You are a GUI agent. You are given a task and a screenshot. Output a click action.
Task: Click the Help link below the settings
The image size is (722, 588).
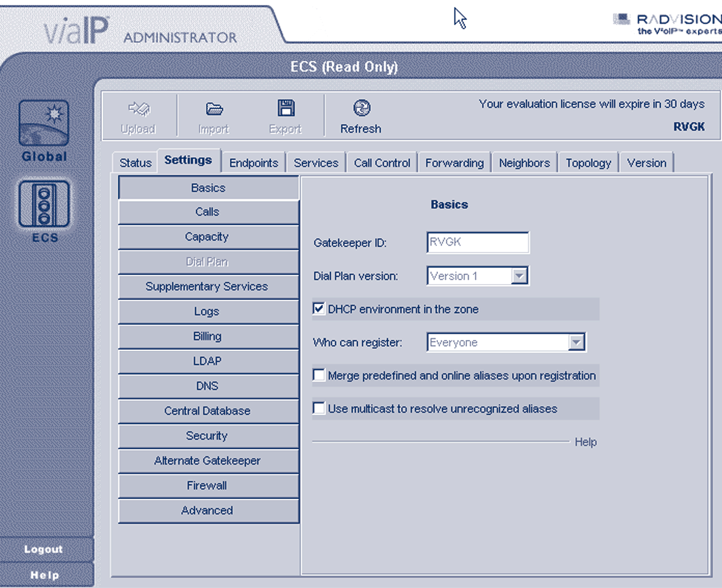click(x=585, y=442)
